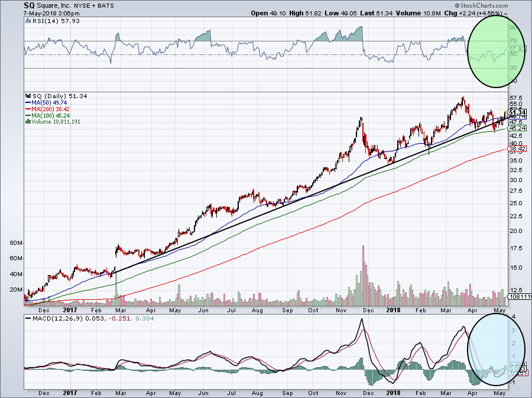
Task: Click the 60M volume axis label
Action: (17, 258)
